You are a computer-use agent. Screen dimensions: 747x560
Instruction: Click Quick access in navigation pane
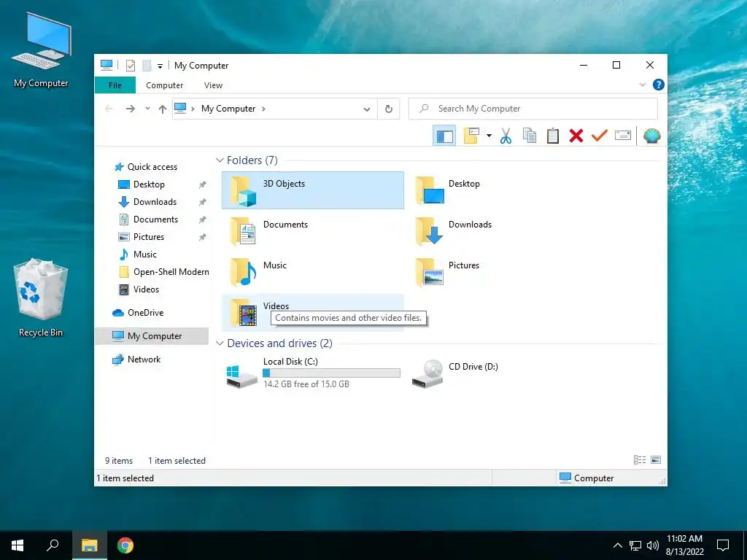(x=152, y=167)
